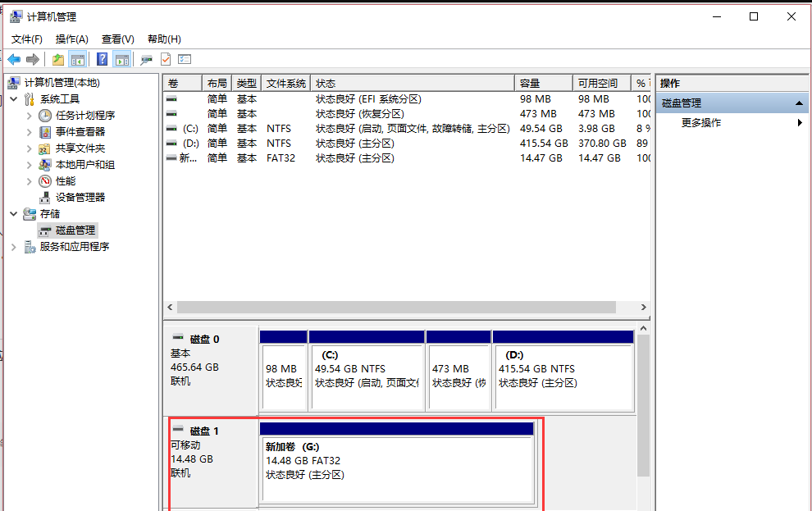The width and height of the screenshot is (812, 511).
Task: Open Help via the question mark toolbar icon
Action: click(x=101, y=58)
